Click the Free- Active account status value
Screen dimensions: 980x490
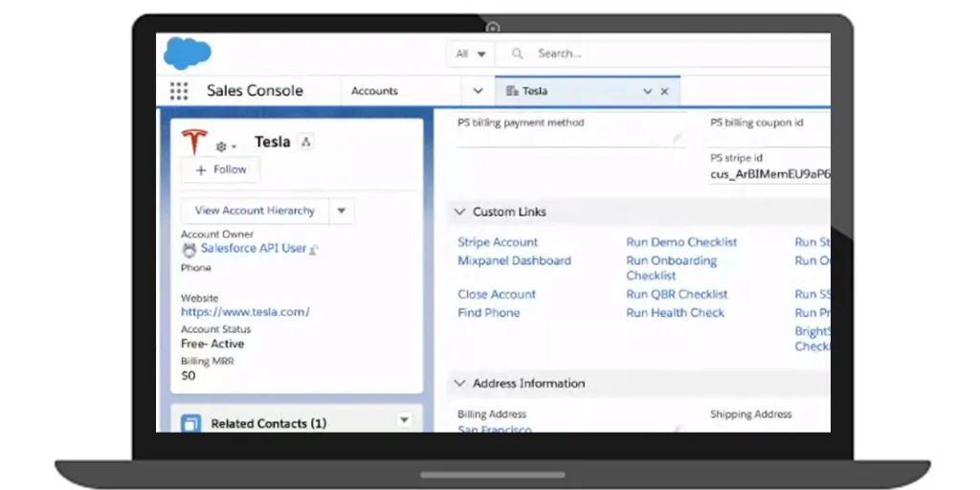coord(212,344)
